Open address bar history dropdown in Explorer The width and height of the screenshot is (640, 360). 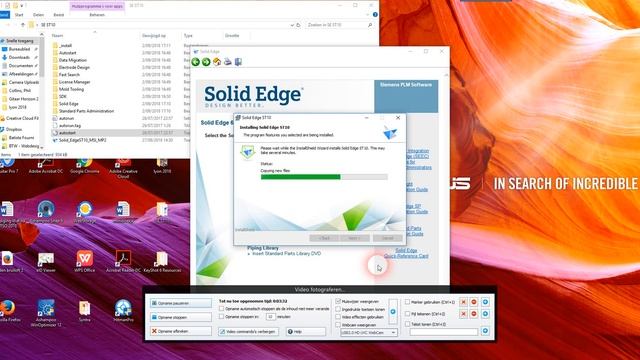coord(292,25)
